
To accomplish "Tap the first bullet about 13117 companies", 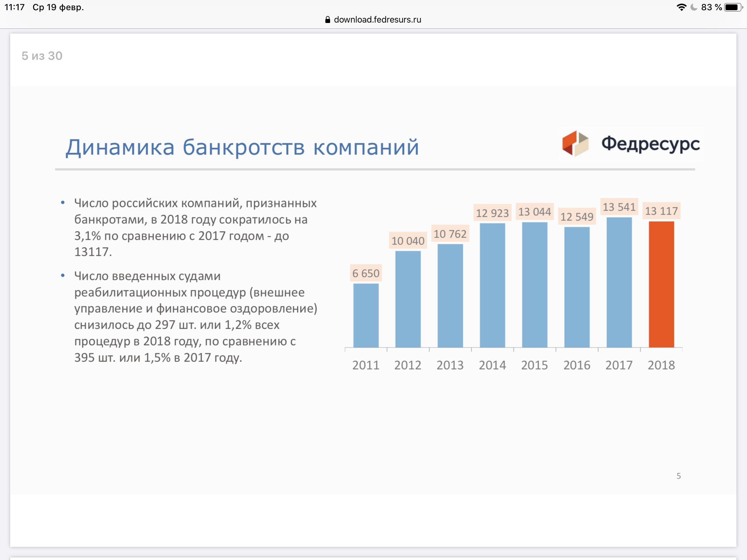I will pos(195,227).
